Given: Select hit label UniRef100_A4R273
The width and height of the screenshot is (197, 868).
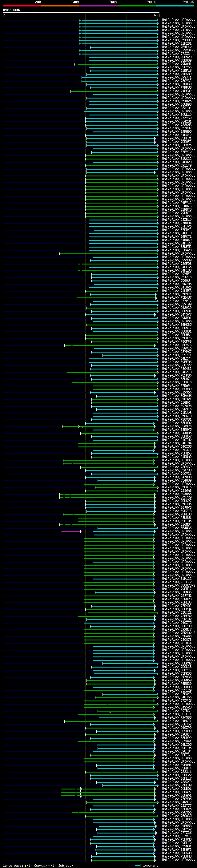Looking at the screenshot, I should pos(177,372).
